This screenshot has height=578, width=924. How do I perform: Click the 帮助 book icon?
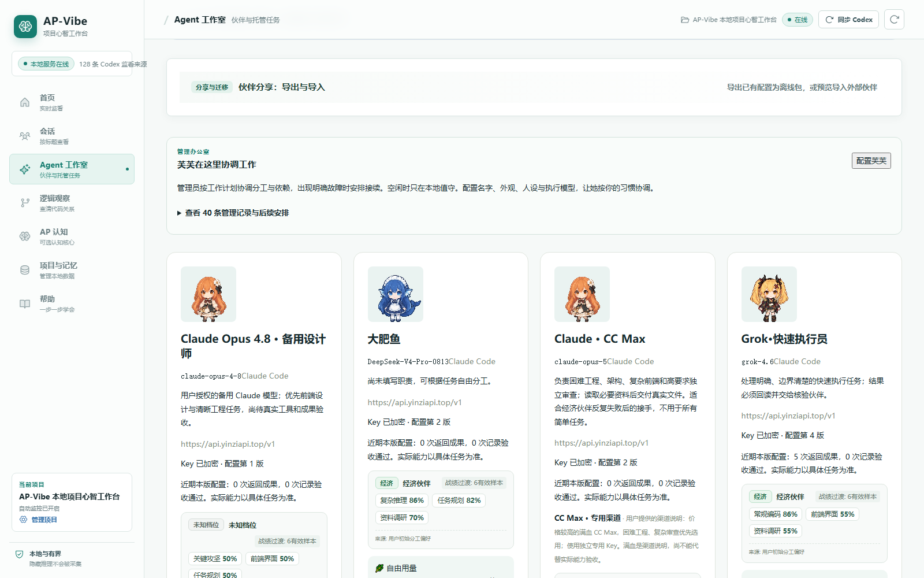[x=25, y=303]
